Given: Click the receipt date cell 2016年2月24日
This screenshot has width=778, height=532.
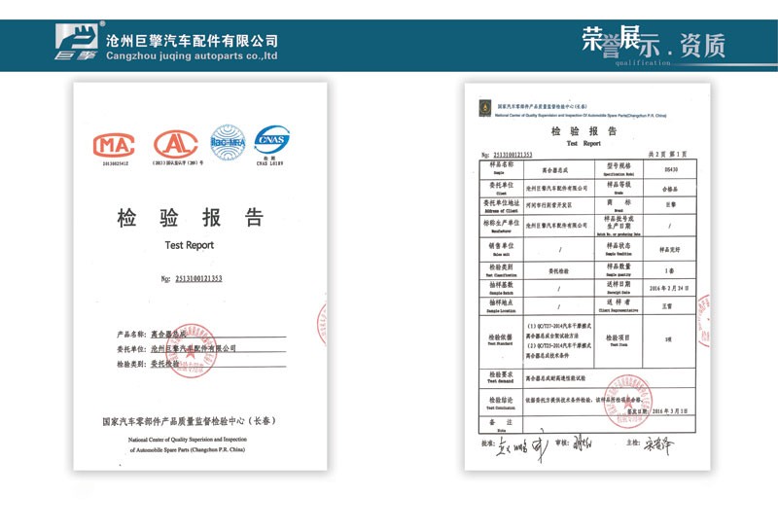Looking at the screenshot, I should pos(667,288).
